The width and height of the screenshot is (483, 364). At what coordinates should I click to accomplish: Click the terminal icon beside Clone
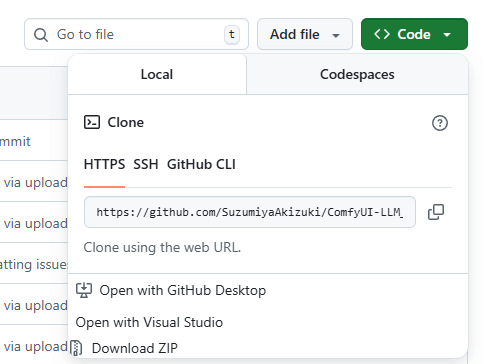tap(92, 122)
